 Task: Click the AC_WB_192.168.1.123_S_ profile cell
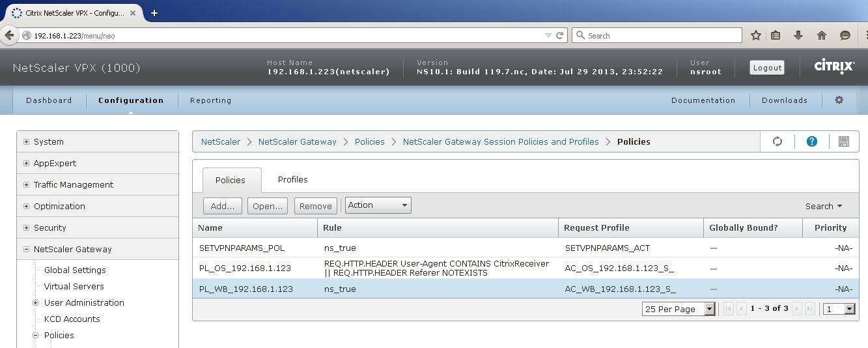pos(620,289)
